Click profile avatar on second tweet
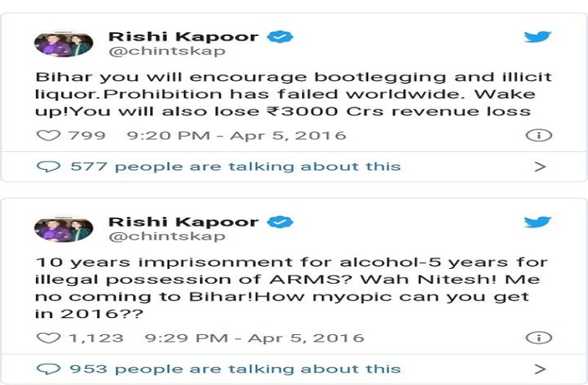Screen dimensions: 588x385 (x=63, y=229)
